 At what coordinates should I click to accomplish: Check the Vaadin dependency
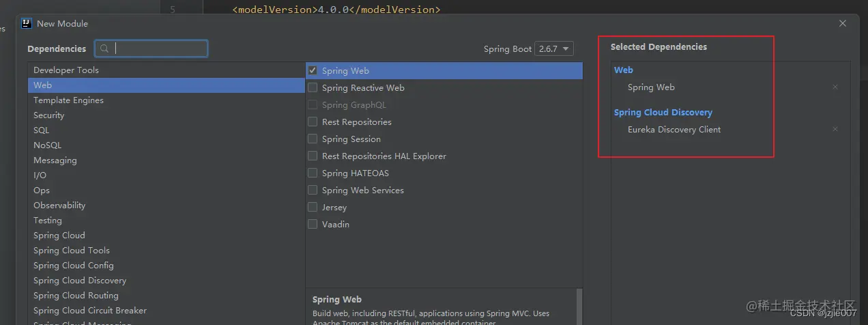313,224
